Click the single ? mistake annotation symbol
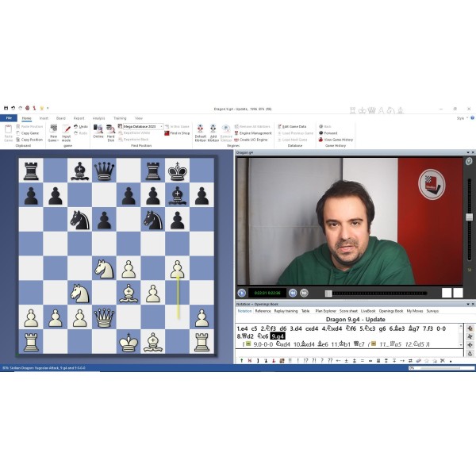 [322, 361]
